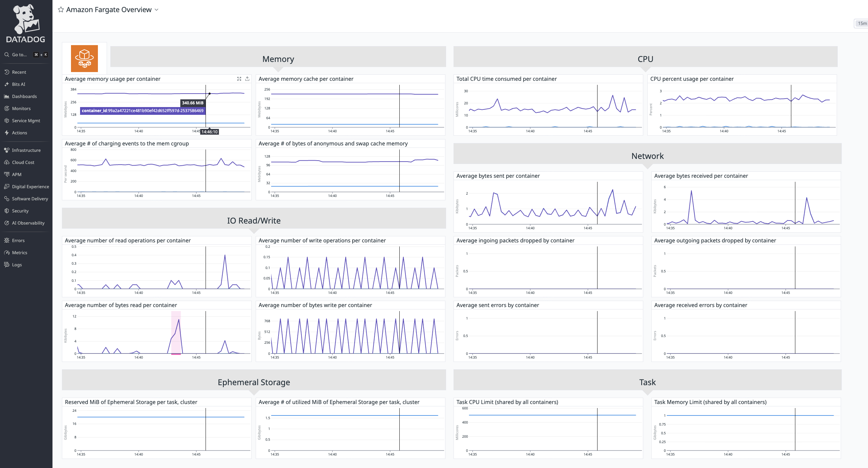Open the Recent menu item
This screenshot has width=868, height=468.
coord(19,72)
